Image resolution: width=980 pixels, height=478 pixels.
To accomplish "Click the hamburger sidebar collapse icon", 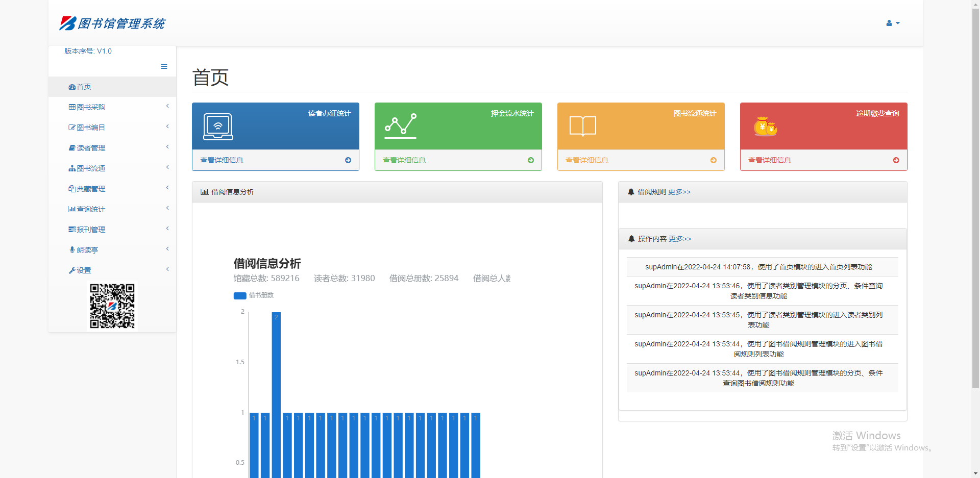I will click(x=164, y=66).
